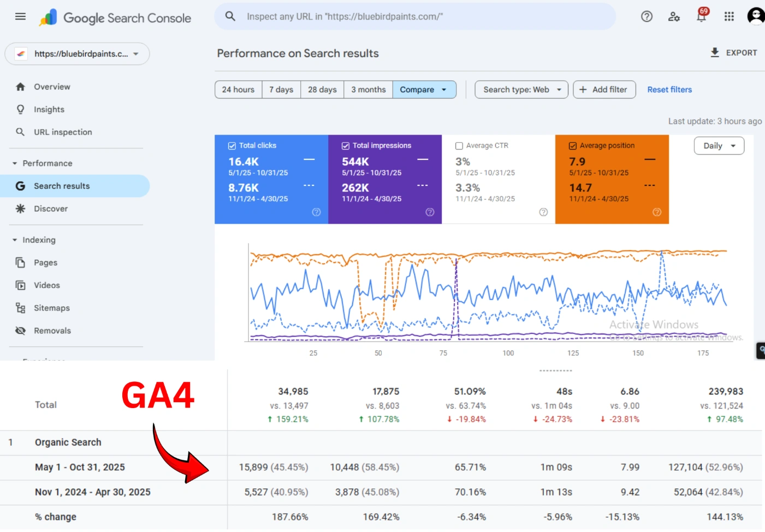The height and width of the screenshot is (532, 765).
Task: Open user settings icon in header
Action: point(674,16)
